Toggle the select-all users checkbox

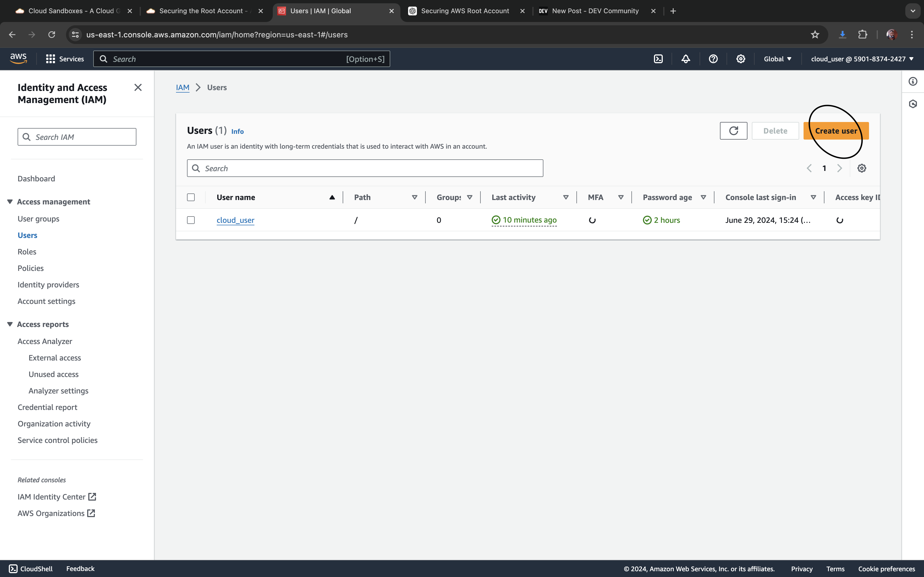[x=191, y=197]
